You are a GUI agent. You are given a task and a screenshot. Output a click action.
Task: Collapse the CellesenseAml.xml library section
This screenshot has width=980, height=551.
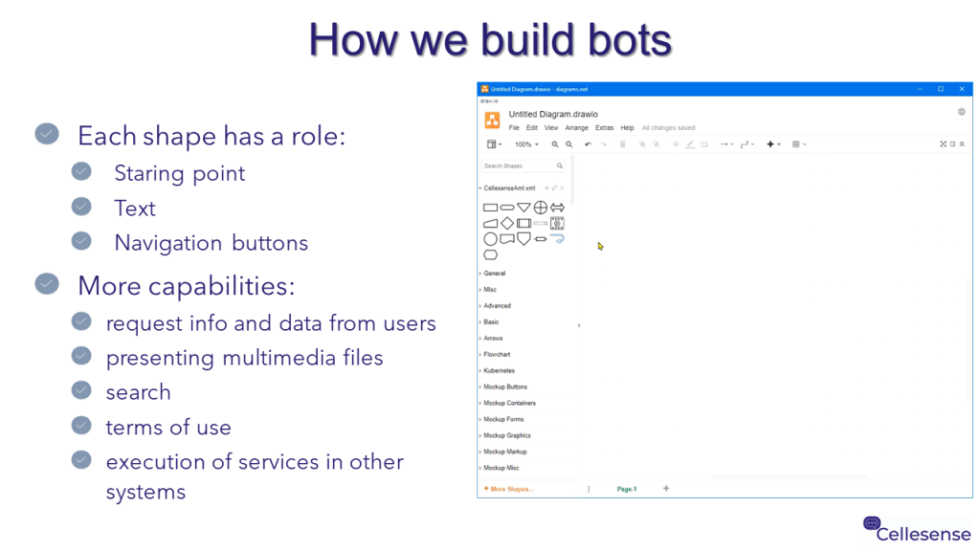pos(508,188)
